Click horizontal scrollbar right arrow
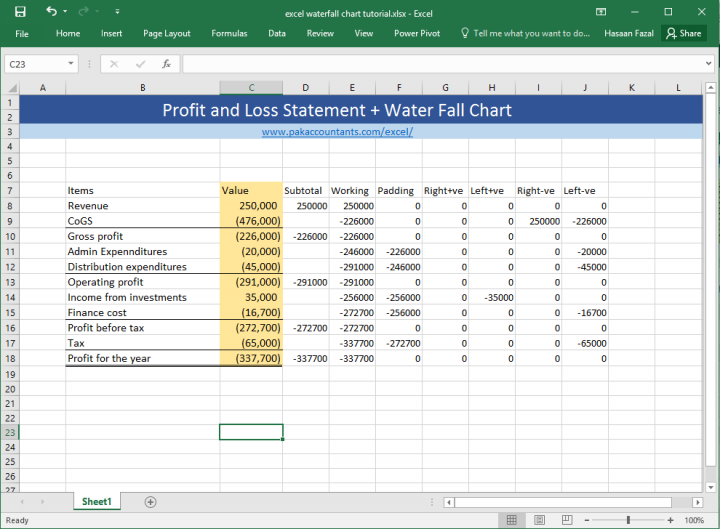Viewport: 720px width, 529px height. [698, 502]
